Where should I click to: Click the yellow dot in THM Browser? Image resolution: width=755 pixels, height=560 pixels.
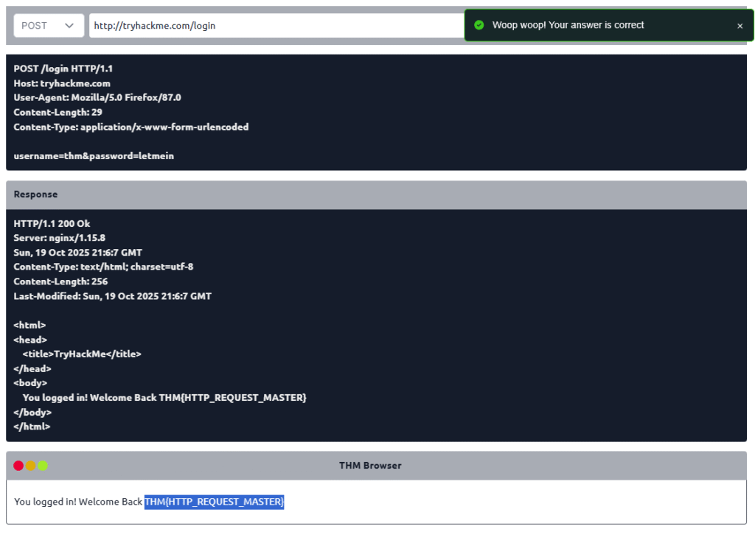pyautogui.click(x=30, y=466)
